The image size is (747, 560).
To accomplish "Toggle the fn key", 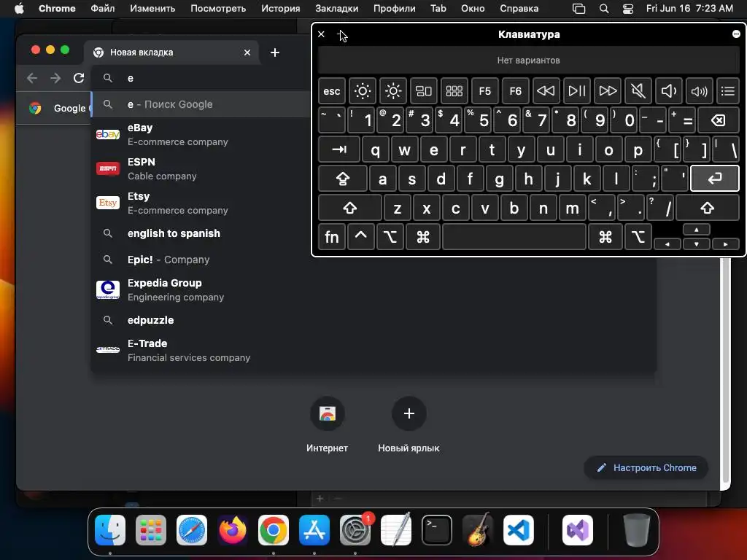I will click(x=332, y=237).
